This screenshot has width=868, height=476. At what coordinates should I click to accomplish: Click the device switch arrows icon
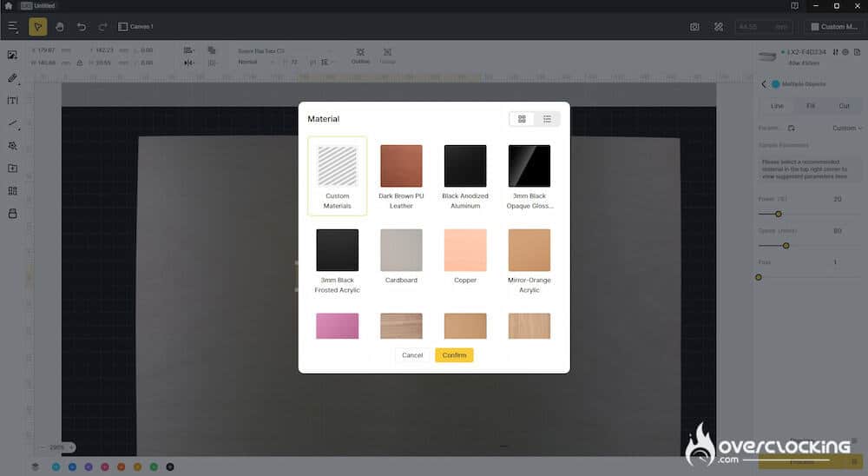click(x=835, y=52)
